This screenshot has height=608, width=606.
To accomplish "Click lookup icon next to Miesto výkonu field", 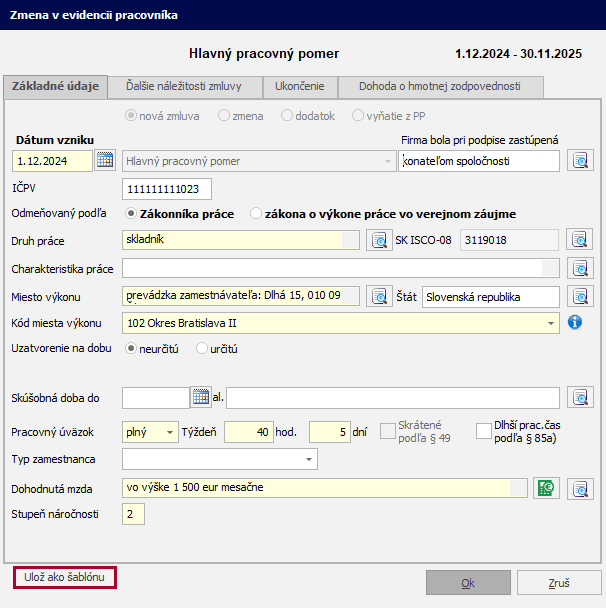I will tap(378, 296).
